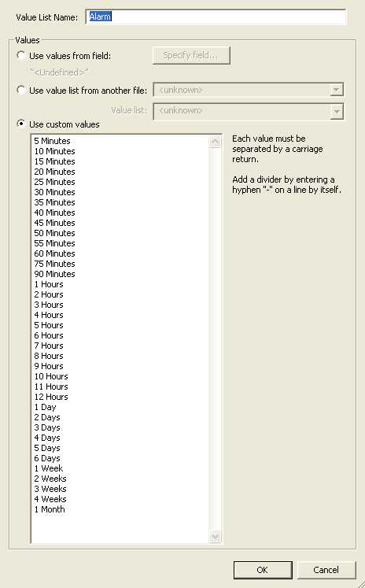Click the Cancel button
The width and height of the screenshot is (365, 588).
(326, 570)
